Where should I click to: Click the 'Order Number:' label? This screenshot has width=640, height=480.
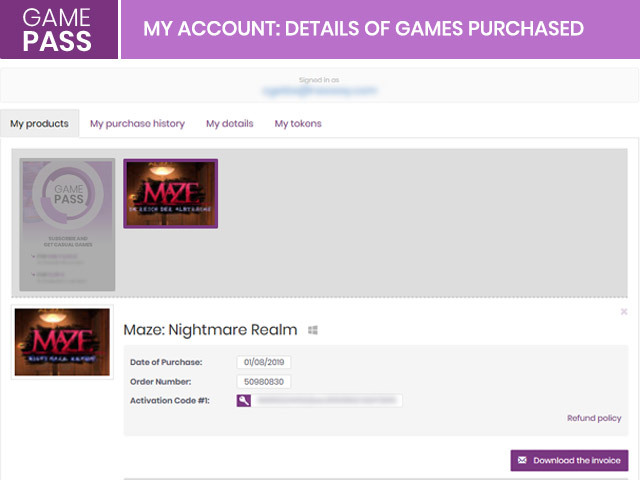[x=160, y=382]
